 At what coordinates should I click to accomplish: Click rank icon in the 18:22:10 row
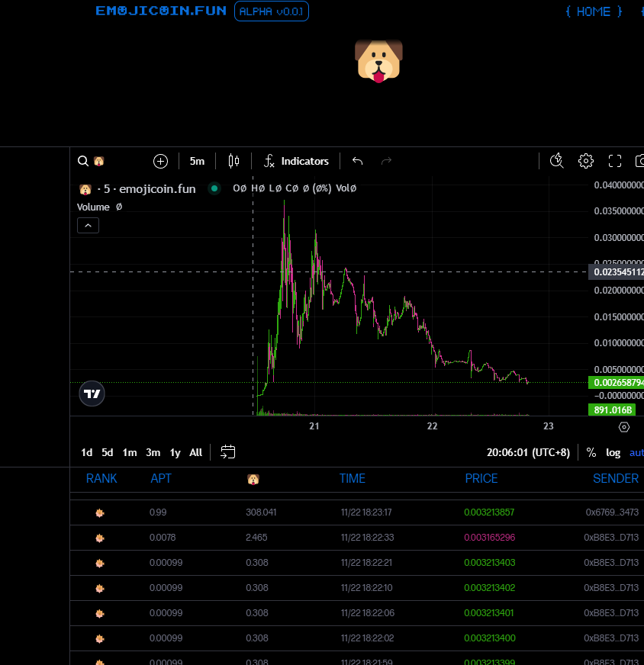100,588
